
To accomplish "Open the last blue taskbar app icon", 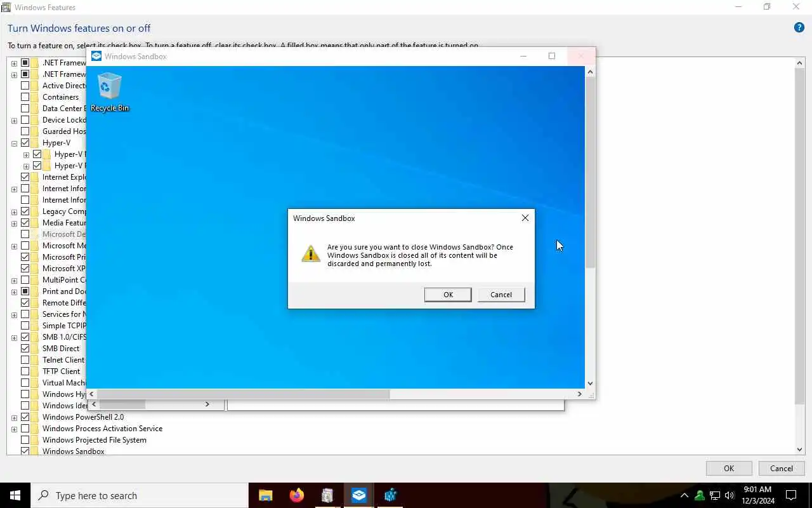I will pos(390,495).
